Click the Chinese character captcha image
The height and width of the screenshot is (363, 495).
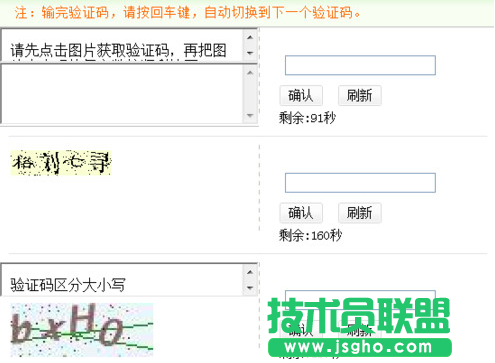point(61,163)
